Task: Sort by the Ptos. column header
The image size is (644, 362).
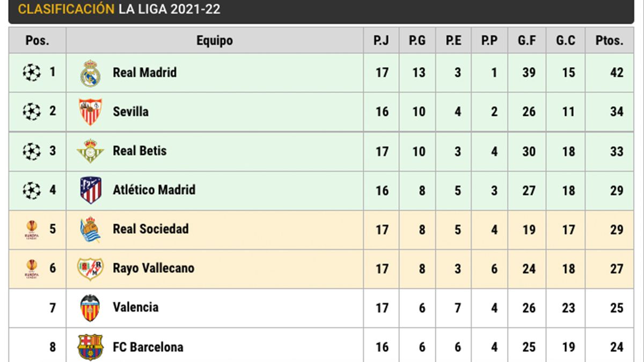Action: (x=609, y=41)
